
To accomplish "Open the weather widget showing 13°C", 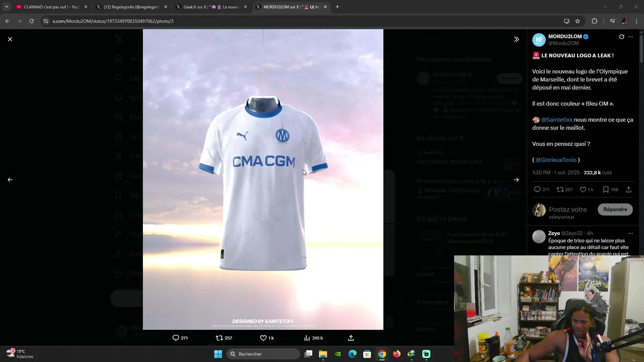I will click(20, 354).
